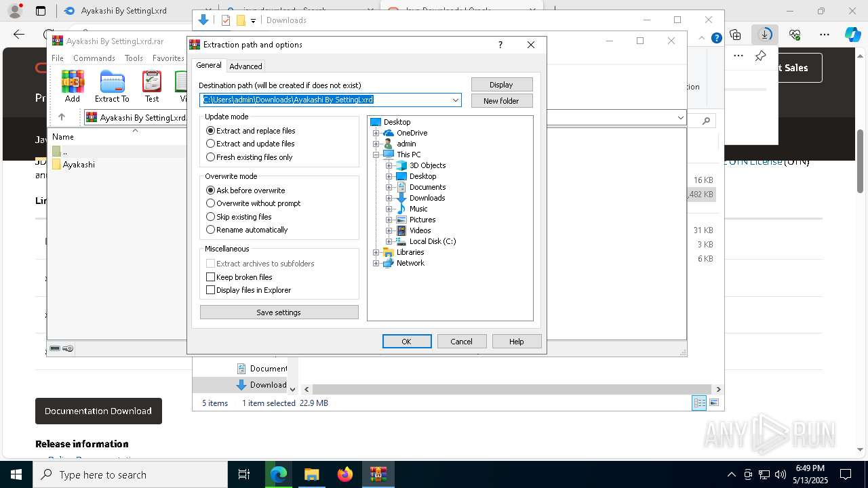868x488 pixels.
Task: Open the Tools menu in WinRAR
Action: pos(134,58)
